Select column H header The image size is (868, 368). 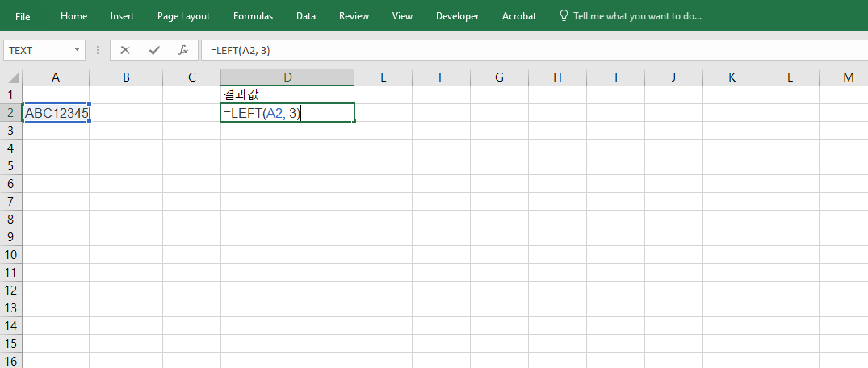coord(557,77)
